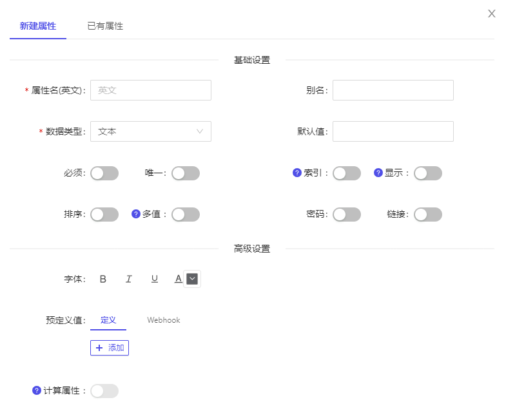Click the help icon beside 多值
506x420 pixels.
[x=136, y=214]
